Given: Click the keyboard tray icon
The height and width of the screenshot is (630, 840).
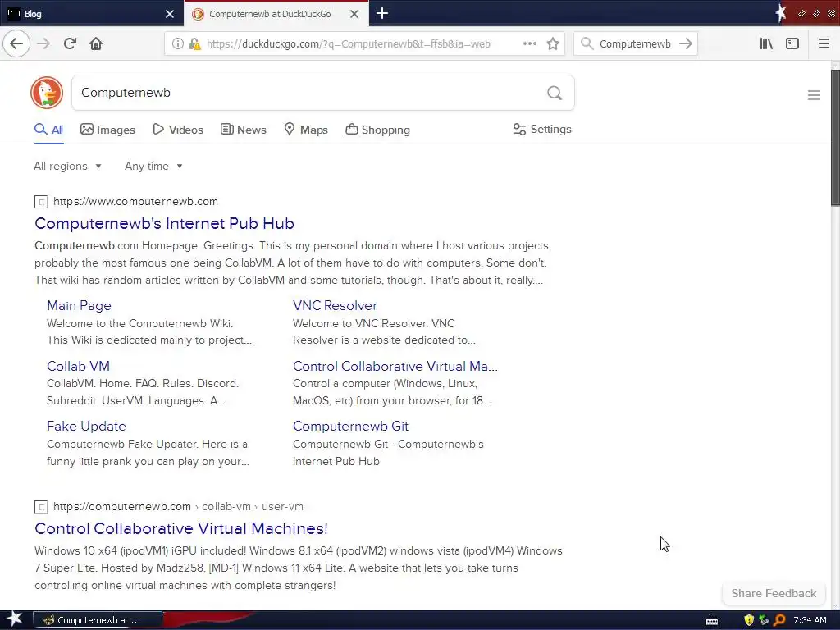Looking at the screenshot, I should (x=712, y=621).
